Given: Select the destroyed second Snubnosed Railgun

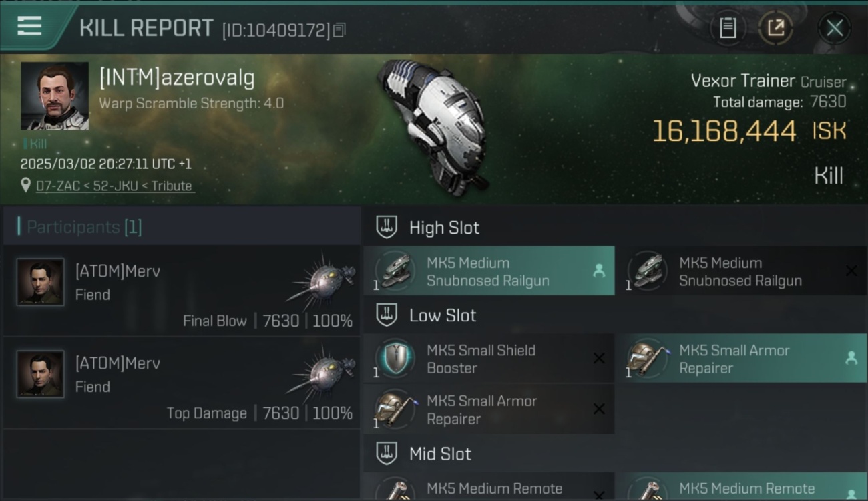Looking at the screenshot, I should pyautogui.click(x=742, y=271).
